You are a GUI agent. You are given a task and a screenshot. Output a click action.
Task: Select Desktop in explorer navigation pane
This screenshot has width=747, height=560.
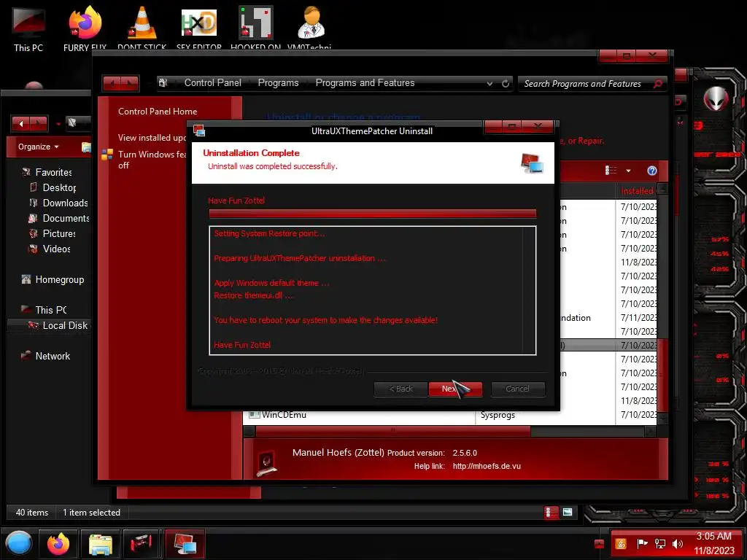59,187
